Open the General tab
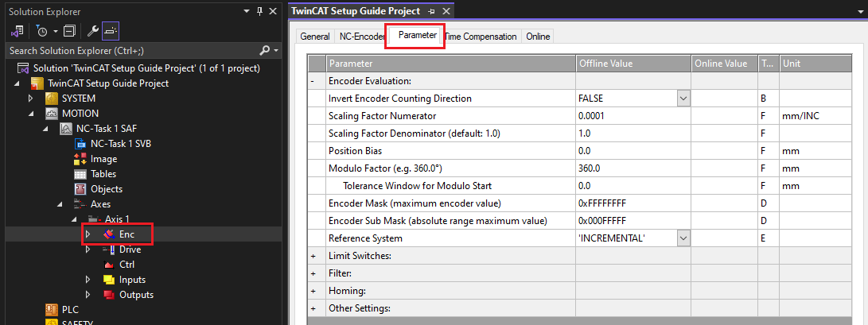The width and height of the screenshot is (868, 325). (x=315, y=37)
